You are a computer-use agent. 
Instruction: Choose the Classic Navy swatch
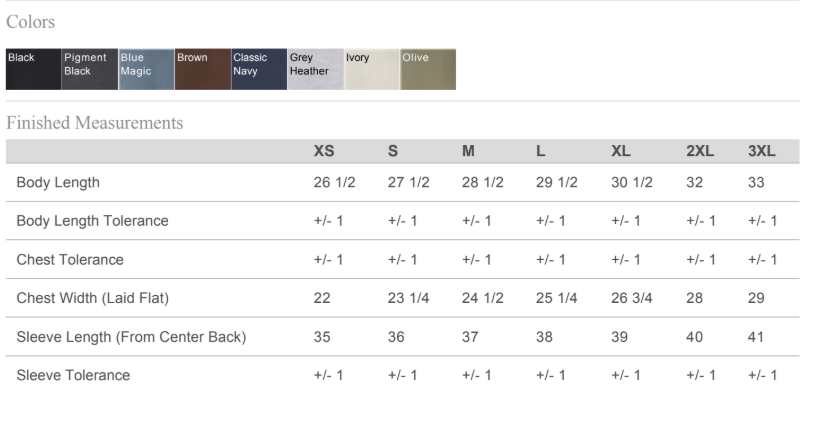click(x=259, y=69)
